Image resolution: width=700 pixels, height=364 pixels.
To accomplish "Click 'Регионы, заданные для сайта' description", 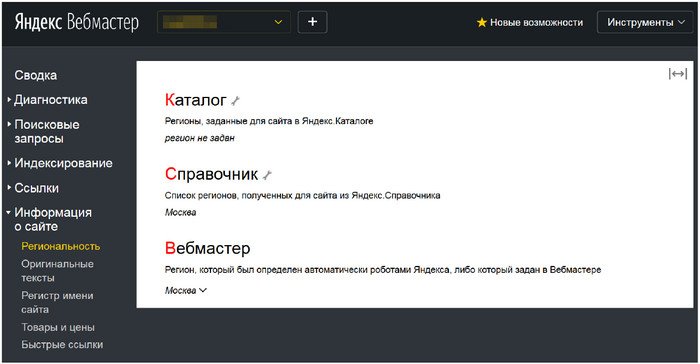I will (269, 121).
